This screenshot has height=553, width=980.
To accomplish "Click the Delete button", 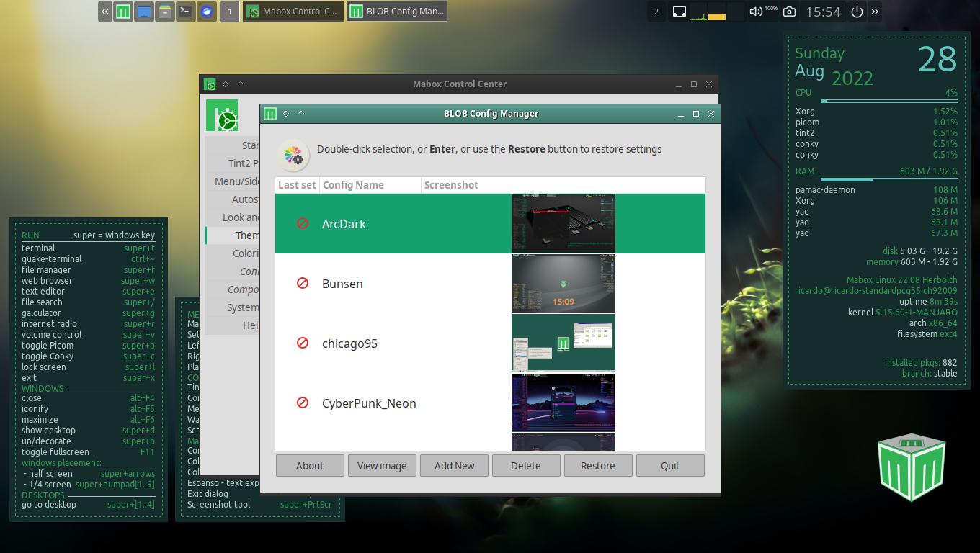I will tap(526, 466).
